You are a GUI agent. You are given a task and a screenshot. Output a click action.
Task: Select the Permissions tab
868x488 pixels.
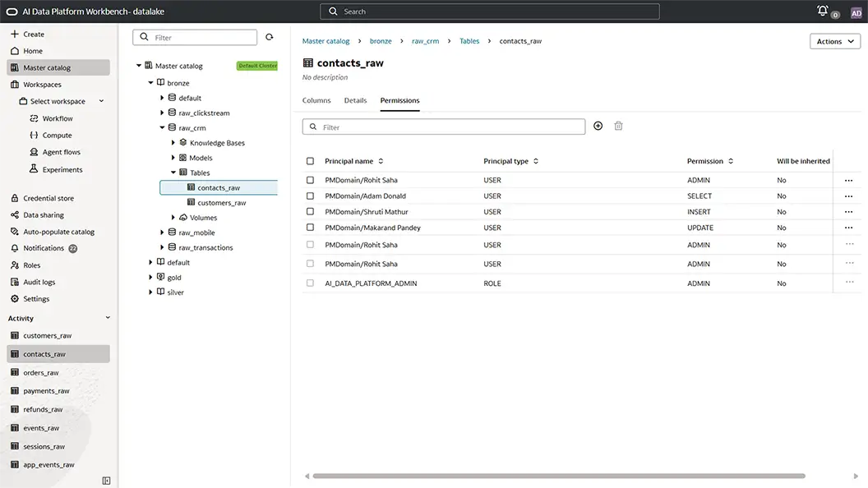point(399,100)
